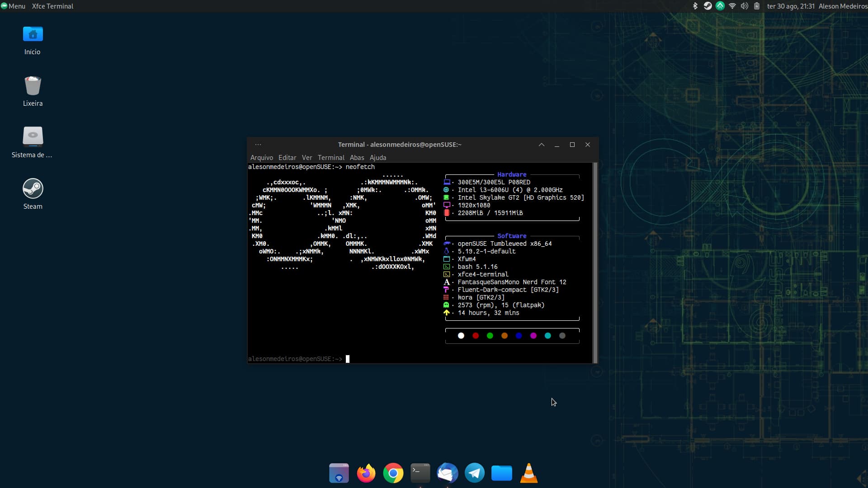Roll up the terminal window with the arrow button

pyautogui.click(x=542, y=145)
